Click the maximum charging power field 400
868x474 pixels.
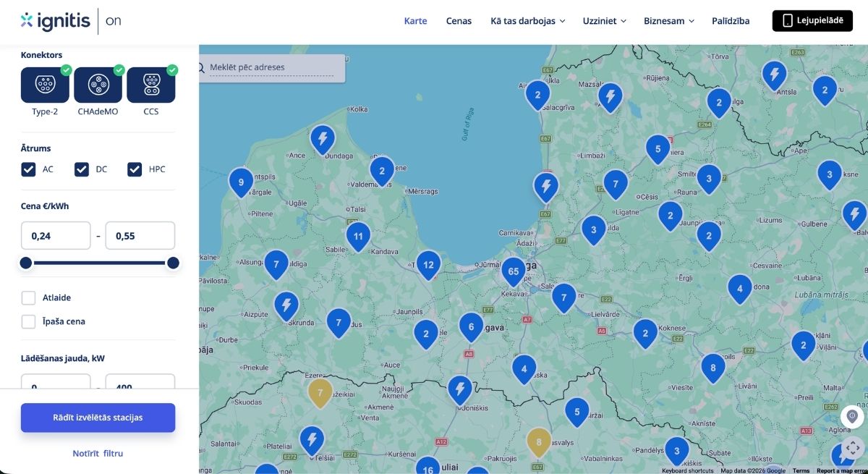coord(140,382)
